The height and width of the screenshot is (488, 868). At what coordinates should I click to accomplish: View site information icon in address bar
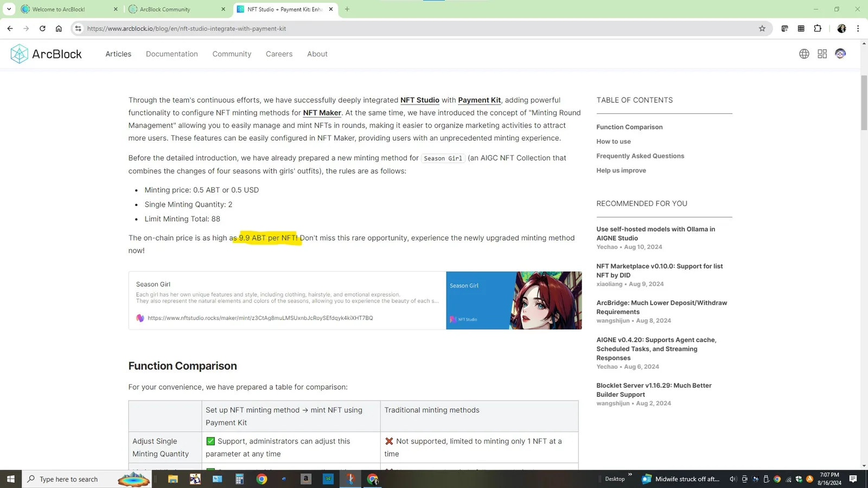[x=78, y=29]
